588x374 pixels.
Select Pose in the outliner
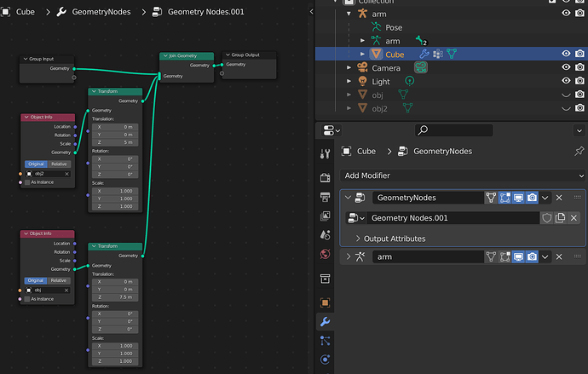pyautogui.click(x=394, y=28)
